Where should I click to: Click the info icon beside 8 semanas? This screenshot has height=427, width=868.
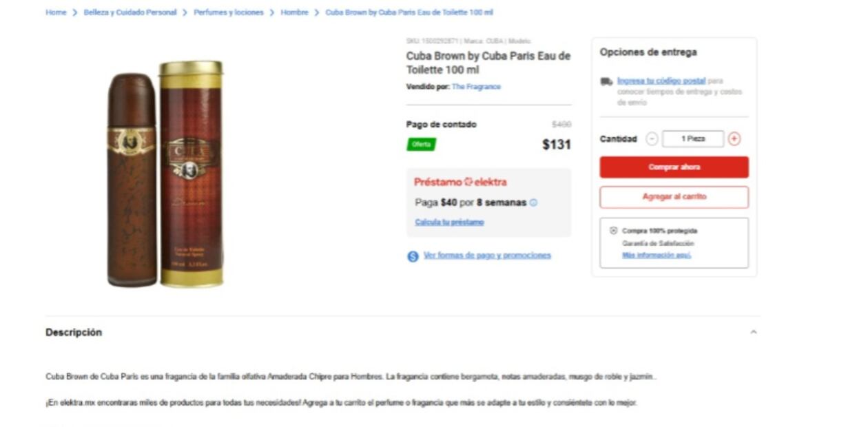[x=534, y=203]
